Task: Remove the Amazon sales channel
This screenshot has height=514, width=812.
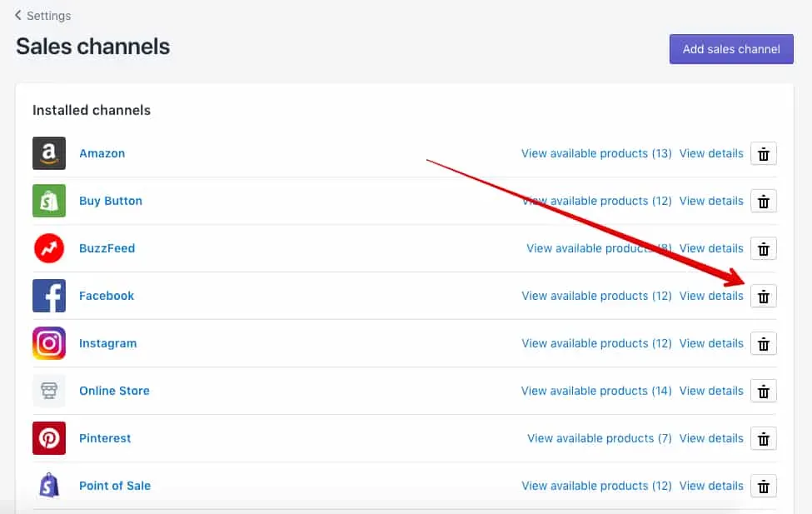Action: [x=764, y=153]
